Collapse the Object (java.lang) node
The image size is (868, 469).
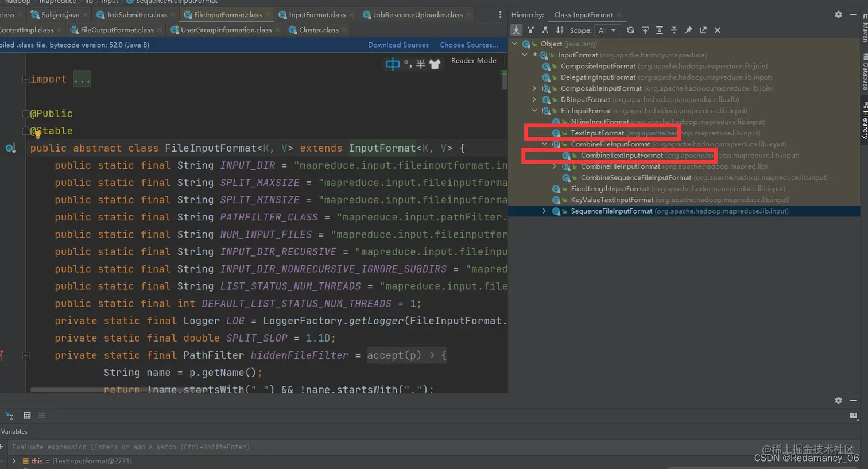515,44
